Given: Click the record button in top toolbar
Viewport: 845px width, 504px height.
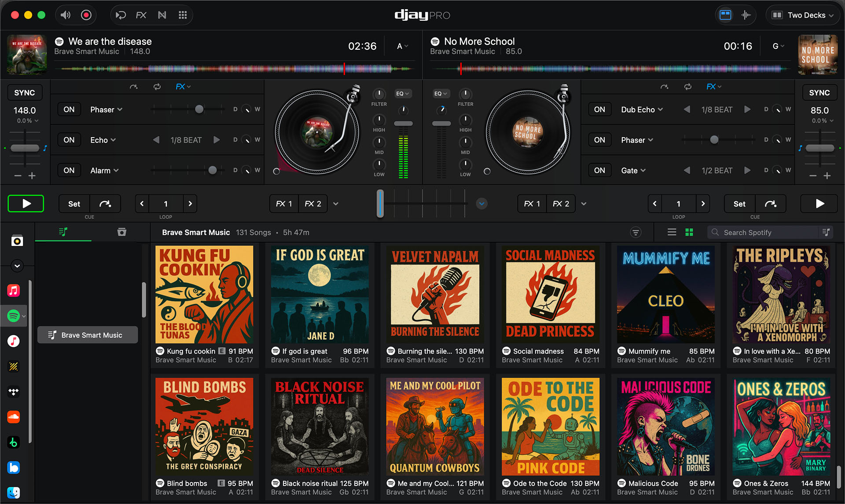Looking at the screenshot, I should [x=86, y=15].
